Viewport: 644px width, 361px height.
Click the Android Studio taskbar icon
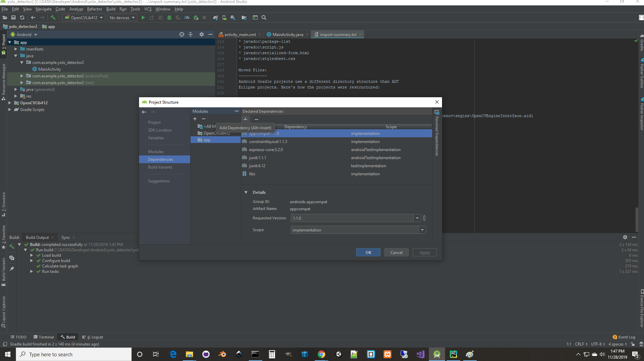437,354
